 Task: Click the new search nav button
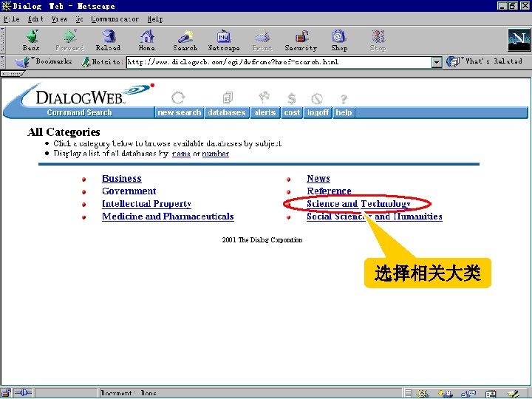tap(179, 112)
